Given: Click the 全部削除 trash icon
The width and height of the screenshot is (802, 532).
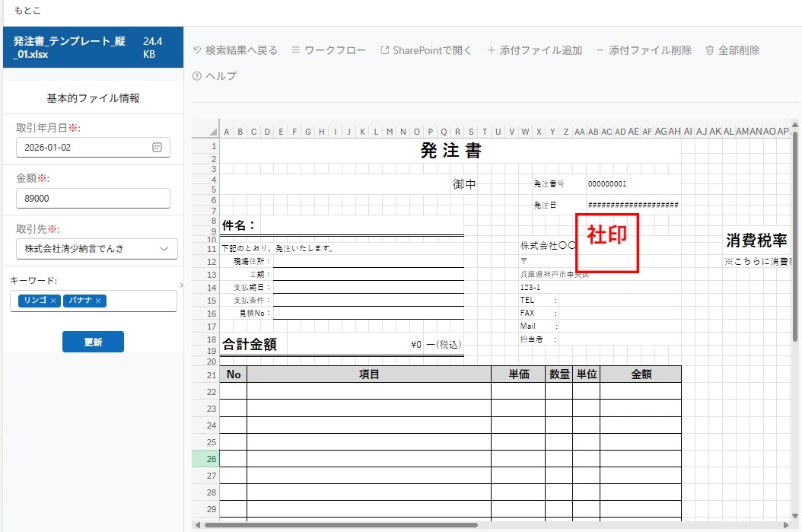Looking at the screenshot, I should [x=710, y=50].
